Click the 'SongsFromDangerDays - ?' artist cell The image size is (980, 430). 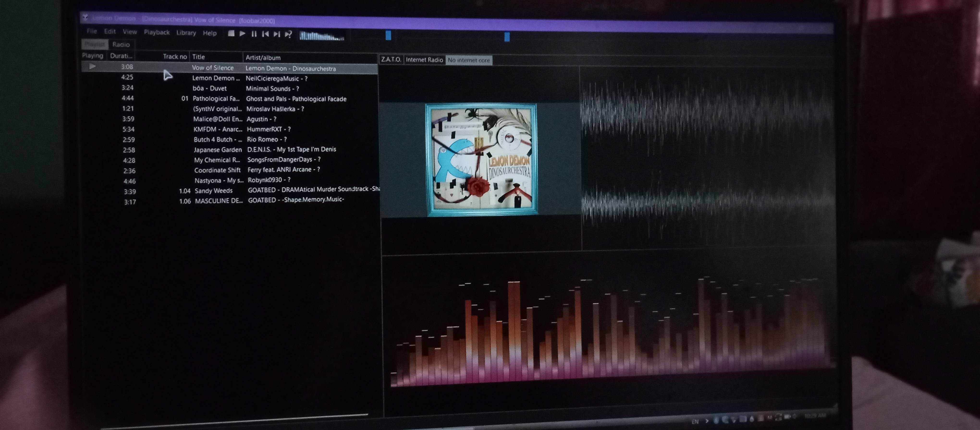(x=284, y=160)
